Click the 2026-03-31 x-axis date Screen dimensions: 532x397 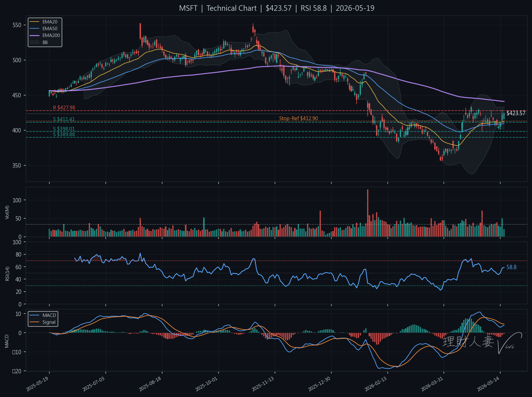pyautogui.click(x=432, y=384)
